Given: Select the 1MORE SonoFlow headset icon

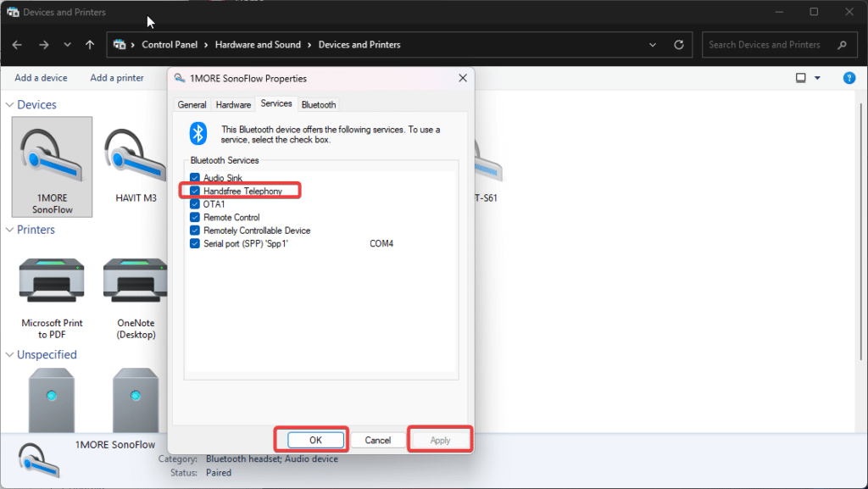Looking at the screenshot, I should point(52,166).
